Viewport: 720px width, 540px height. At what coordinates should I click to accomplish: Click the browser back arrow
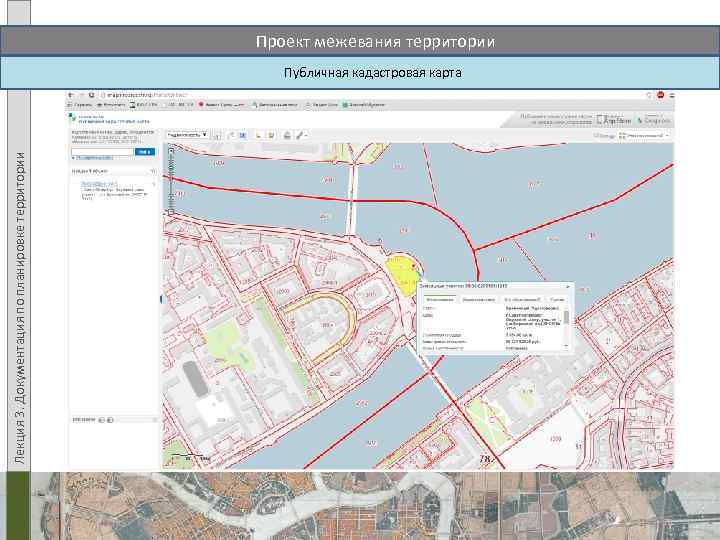pos(71,95)
